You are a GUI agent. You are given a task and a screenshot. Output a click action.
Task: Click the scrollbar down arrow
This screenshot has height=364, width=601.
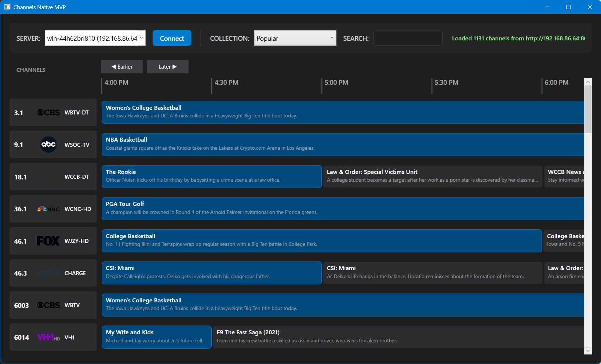pos(588,351)
